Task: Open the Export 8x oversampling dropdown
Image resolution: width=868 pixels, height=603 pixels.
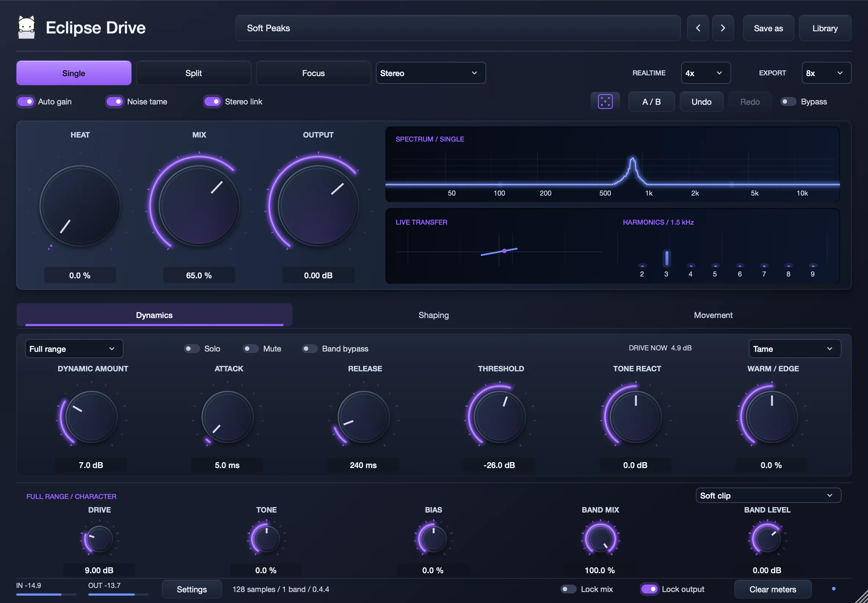Action: (826, 73)
